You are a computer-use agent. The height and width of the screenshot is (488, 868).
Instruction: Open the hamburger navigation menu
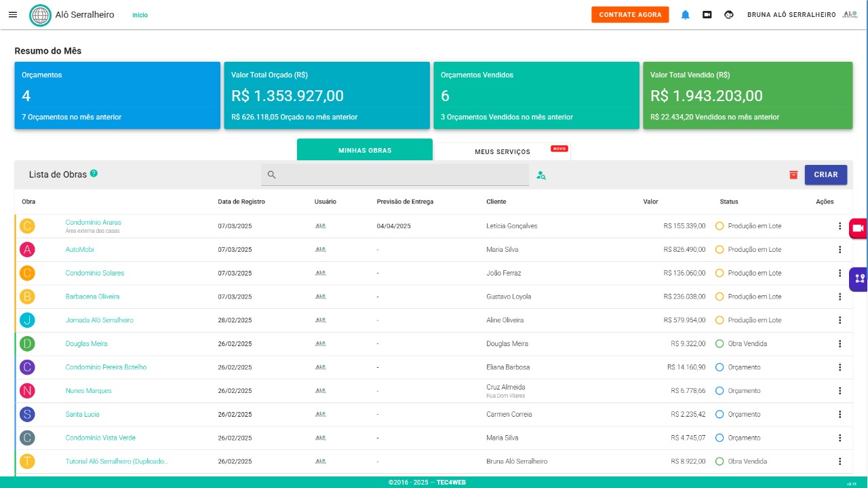click(13, 15)
